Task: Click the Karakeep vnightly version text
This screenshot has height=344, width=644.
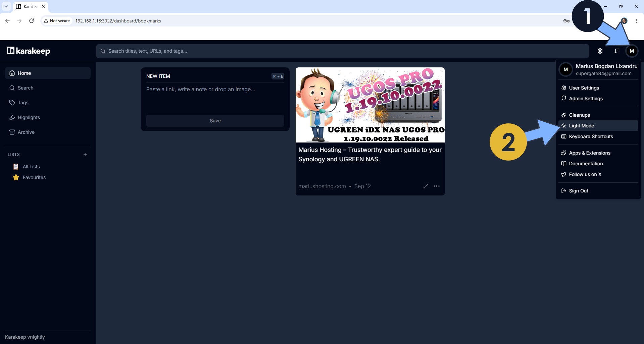Action: click(25, 337)
